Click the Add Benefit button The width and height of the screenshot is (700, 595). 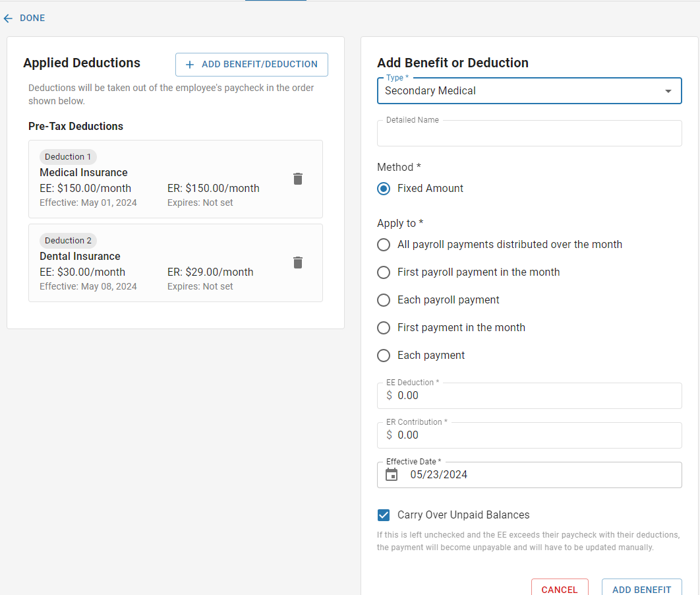[x=641, y=589]
